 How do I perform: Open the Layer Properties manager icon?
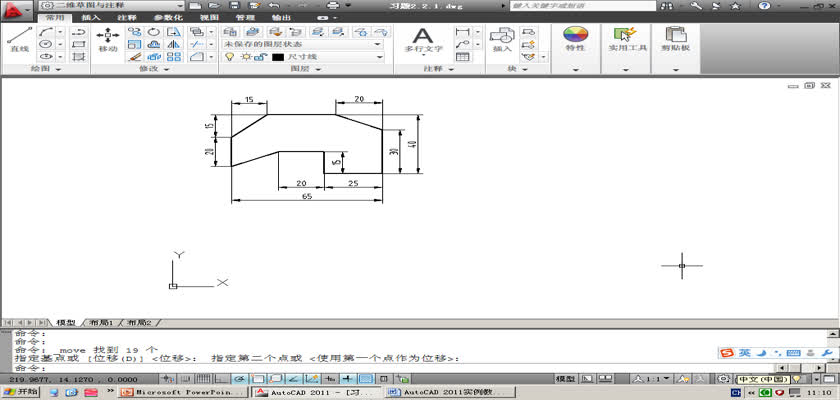(x=231, y=32)
